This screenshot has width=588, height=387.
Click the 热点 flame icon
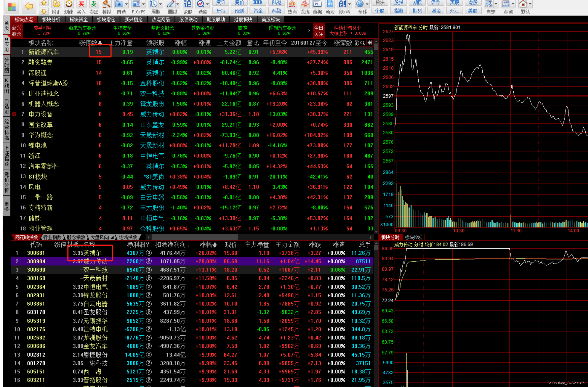[292, 4]
